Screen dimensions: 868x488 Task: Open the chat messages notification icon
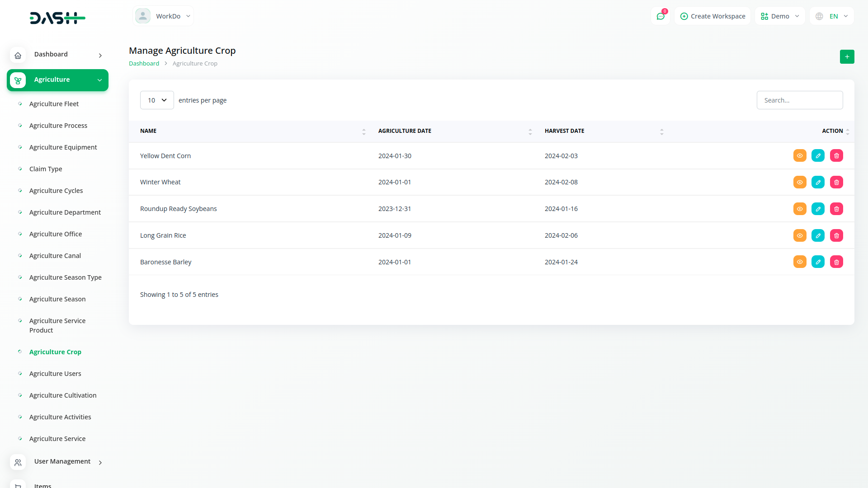click(x=660, y=16)
